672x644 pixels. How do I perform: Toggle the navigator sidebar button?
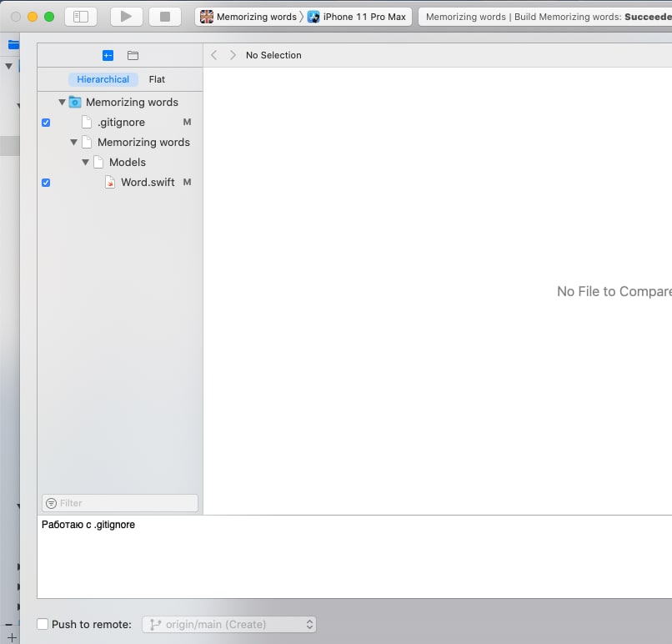coord(81,17)
